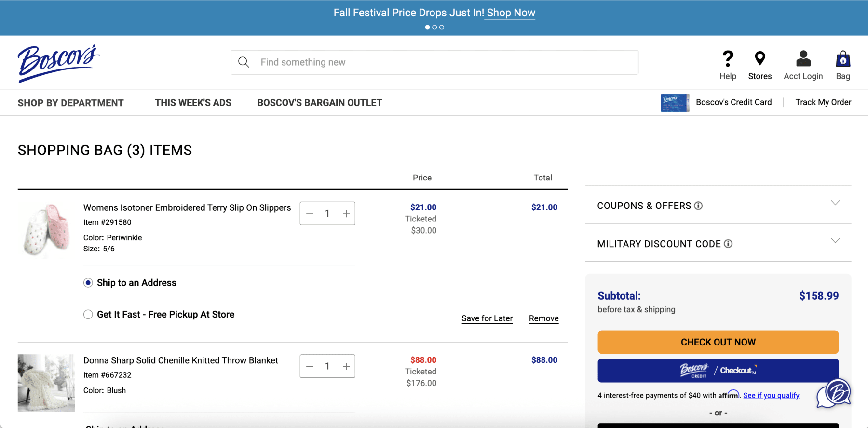Image resolution: width=868 pixels, height=428 pixels.
Task: Click the Military Discount Code info icon
Action: click(x=728, y=244)
